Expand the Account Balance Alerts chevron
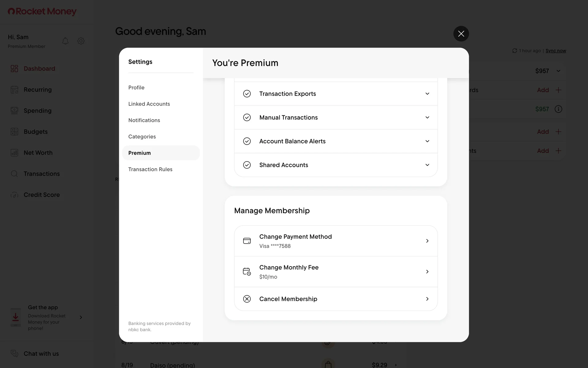 [x=427, y=141]
